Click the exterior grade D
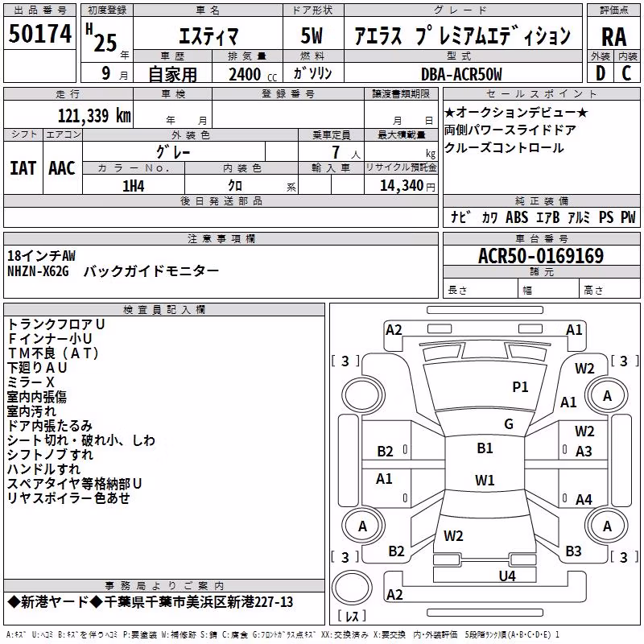 (600, 73)
